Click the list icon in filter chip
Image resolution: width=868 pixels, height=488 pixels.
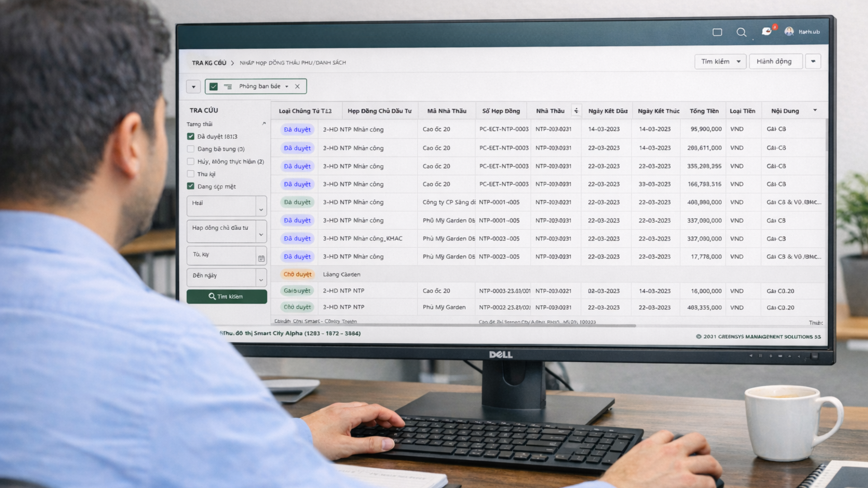point(228,86)
